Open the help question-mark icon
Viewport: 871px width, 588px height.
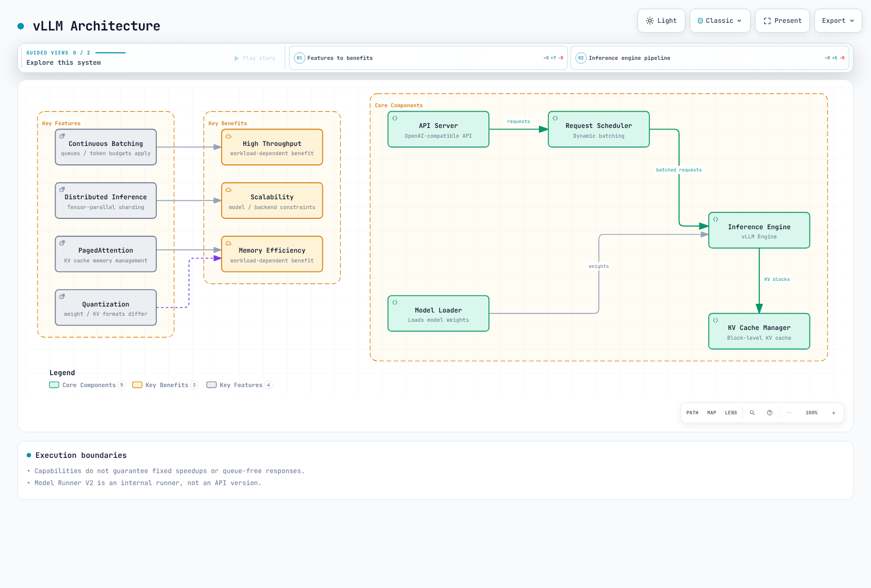coord(770,413)
